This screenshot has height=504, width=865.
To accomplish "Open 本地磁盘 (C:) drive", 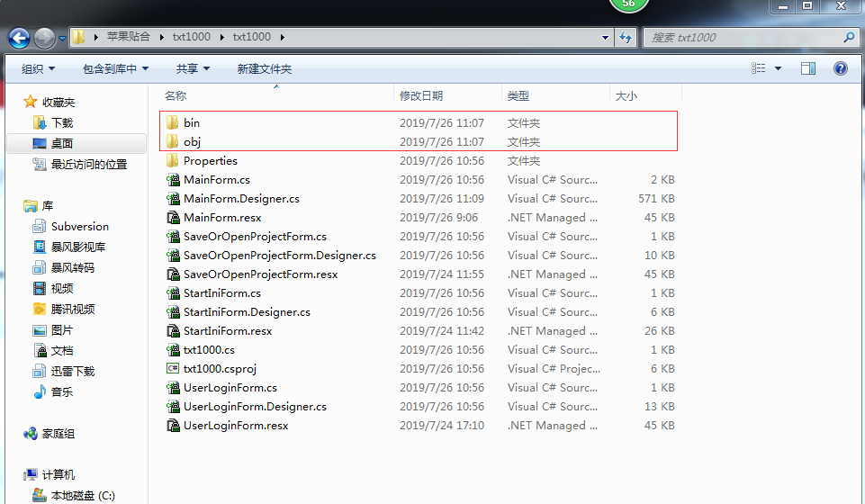I will [83, 495].
